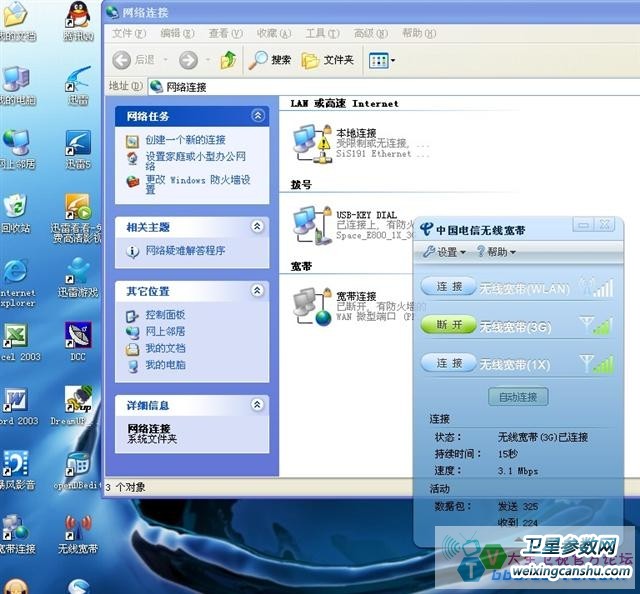The width and height of the screenshot is (640, 594).
Task: Collapse the 相关主题 panel
Action: click(258, 227)
